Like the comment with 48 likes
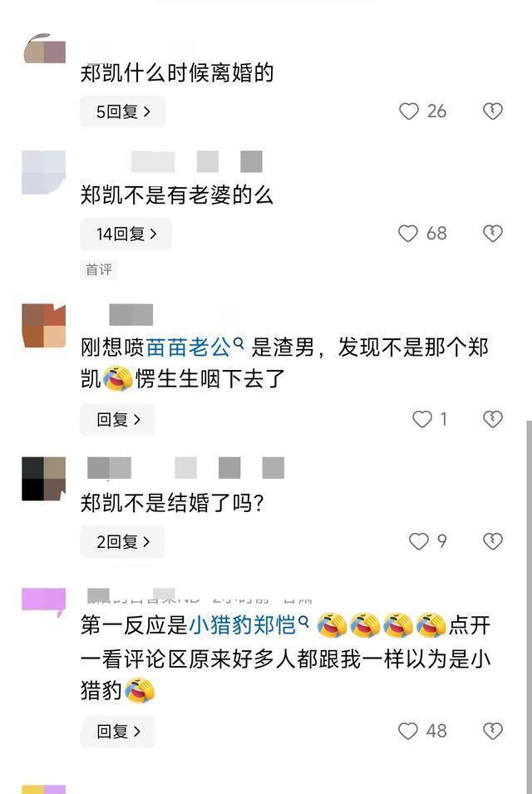Image resolution: width=532 pixels, height=794 pixels. (408, 731)
